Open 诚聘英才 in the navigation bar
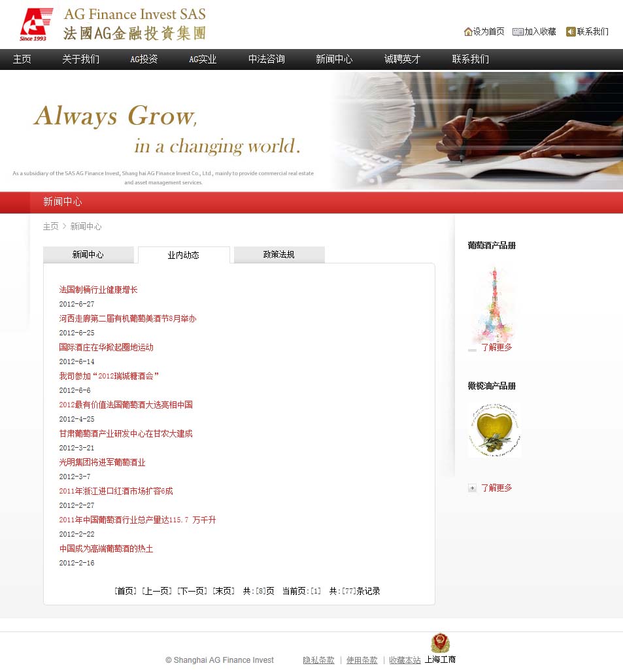Viewport: 623px width, 672px height. 402,59
